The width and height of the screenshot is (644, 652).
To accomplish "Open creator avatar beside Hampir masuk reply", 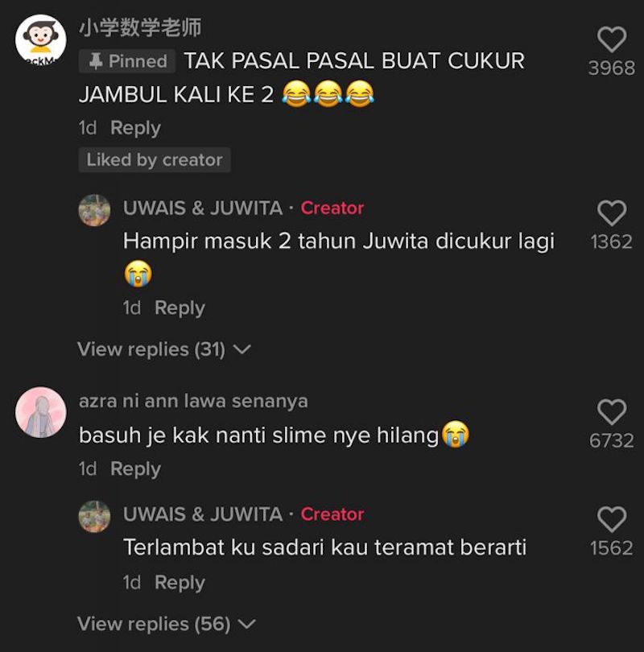I will coord(94,210).
